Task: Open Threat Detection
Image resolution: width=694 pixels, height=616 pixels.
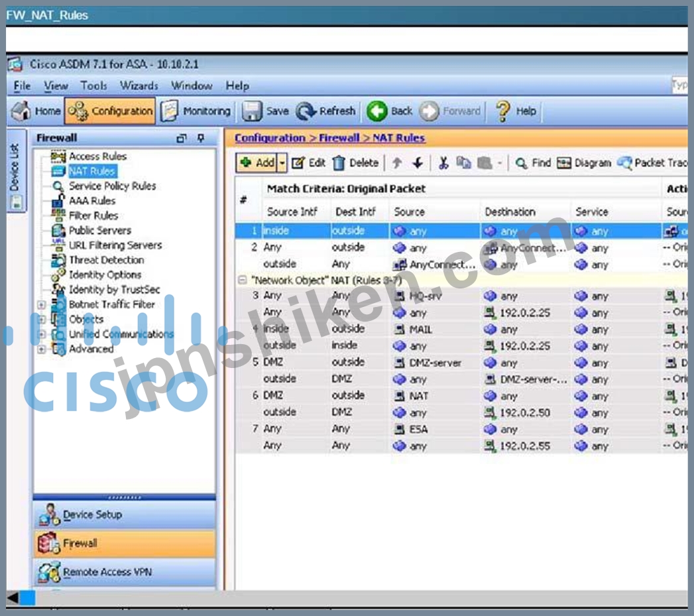Action: [x=106, y=260]
